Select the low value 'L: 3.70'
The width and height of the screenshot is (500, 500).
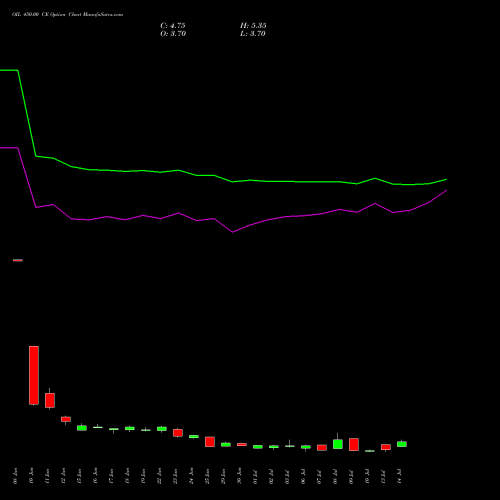(253, 34)
